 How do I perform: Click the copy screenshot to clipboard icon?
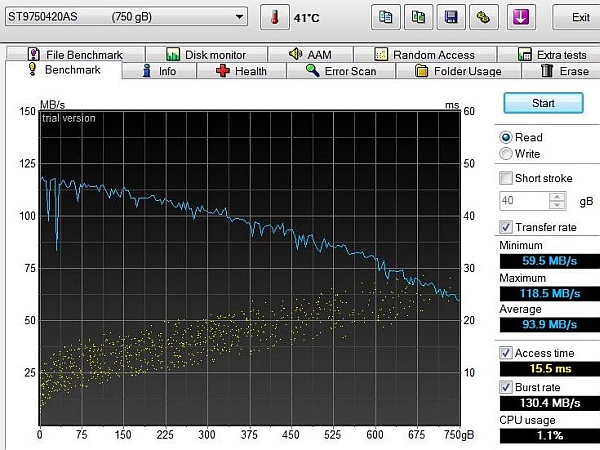click(x=418, y=17)
